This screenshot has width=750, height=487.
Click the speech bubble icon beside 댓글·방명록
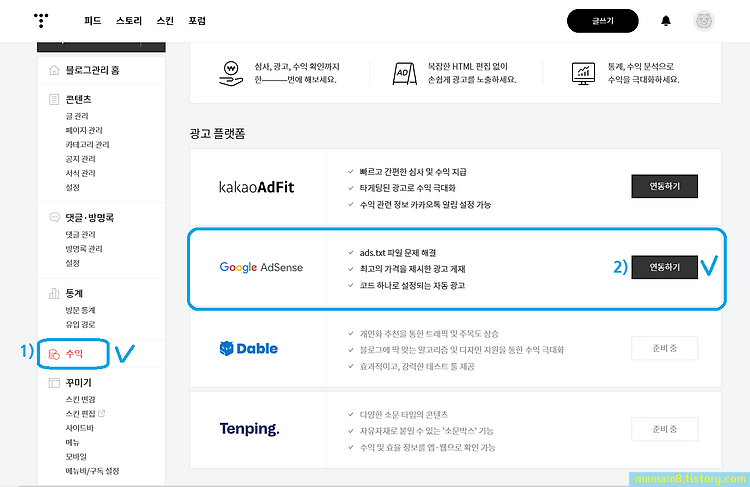pos(55,218)
